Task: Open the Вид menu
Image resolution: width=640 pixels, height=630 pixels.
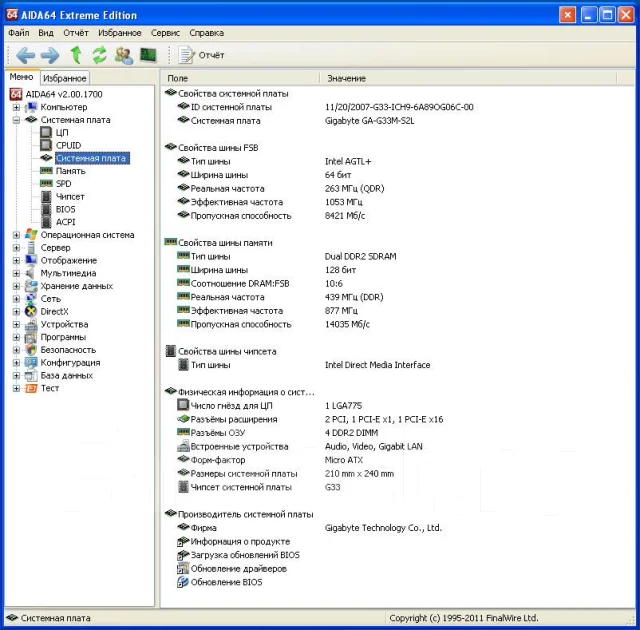Action: 46,33
